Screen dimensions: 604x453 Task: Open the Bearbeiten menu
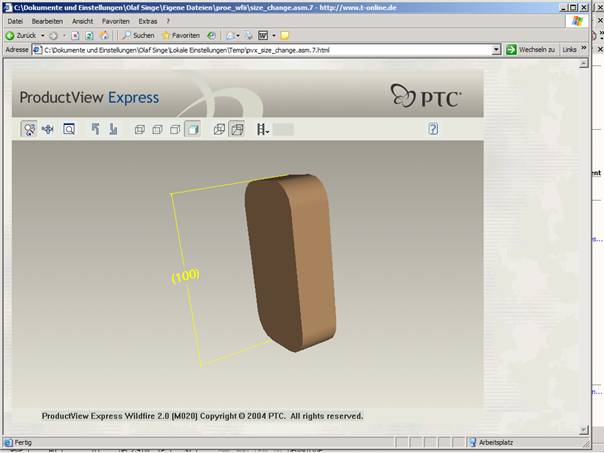[x=47, y=21]
